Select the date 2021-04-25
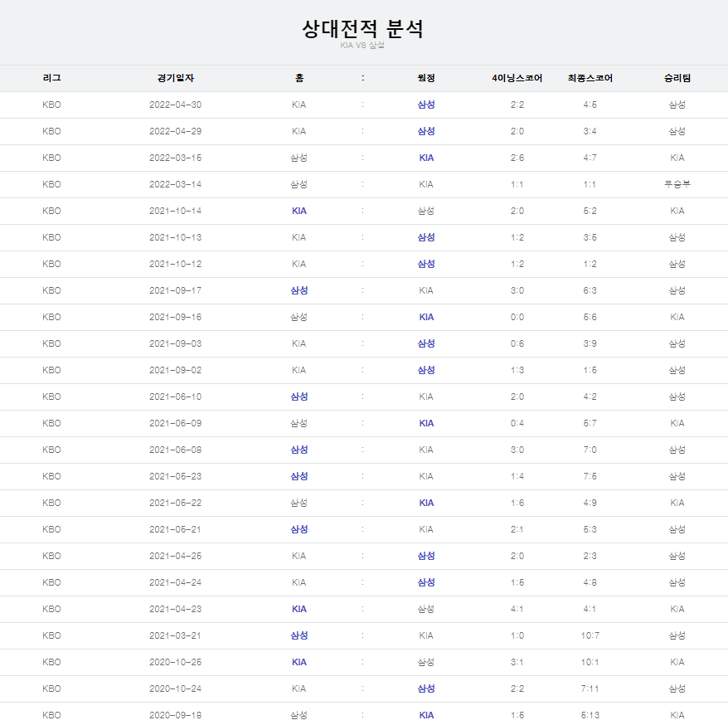728x725 pixels. click(x=176, y=556)
